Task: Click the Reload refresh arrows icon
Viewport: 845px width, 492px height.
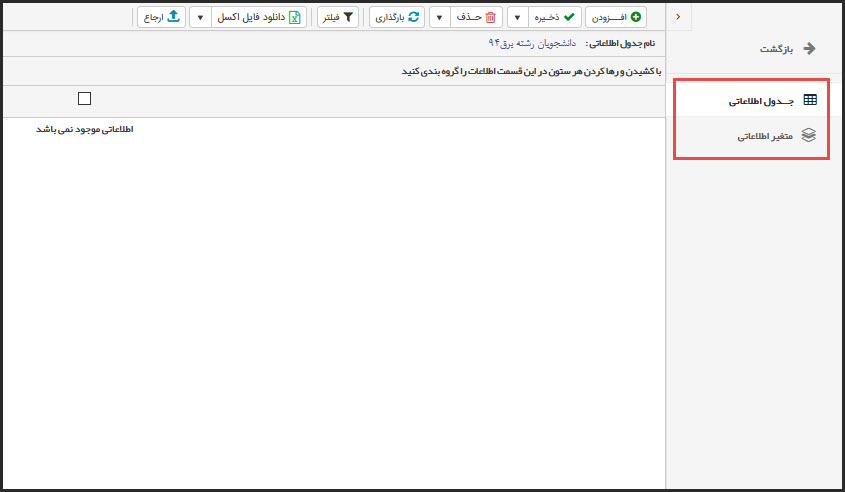Action: pos(413,17)
